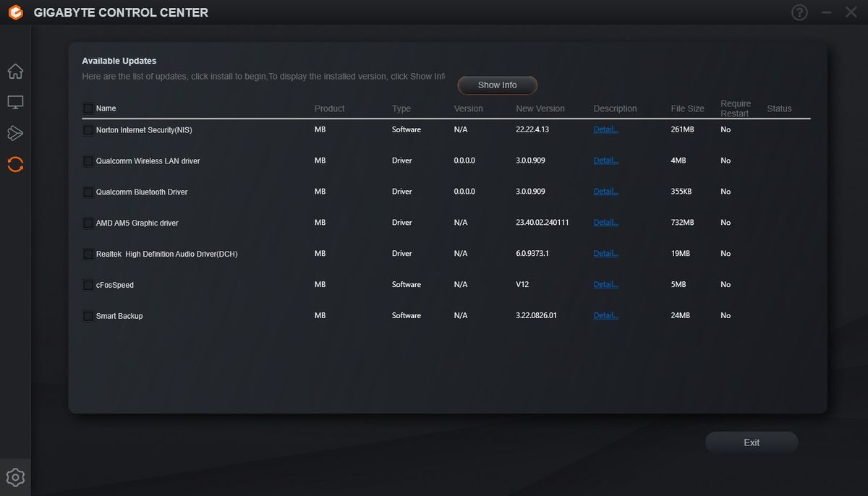Click file size 732MB
The image size is (868, 496).
683,223
